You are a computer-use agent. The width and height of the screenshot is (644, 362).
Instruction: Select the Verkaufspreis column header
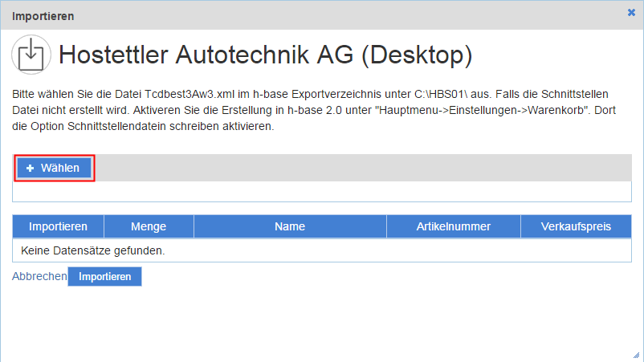576,226
